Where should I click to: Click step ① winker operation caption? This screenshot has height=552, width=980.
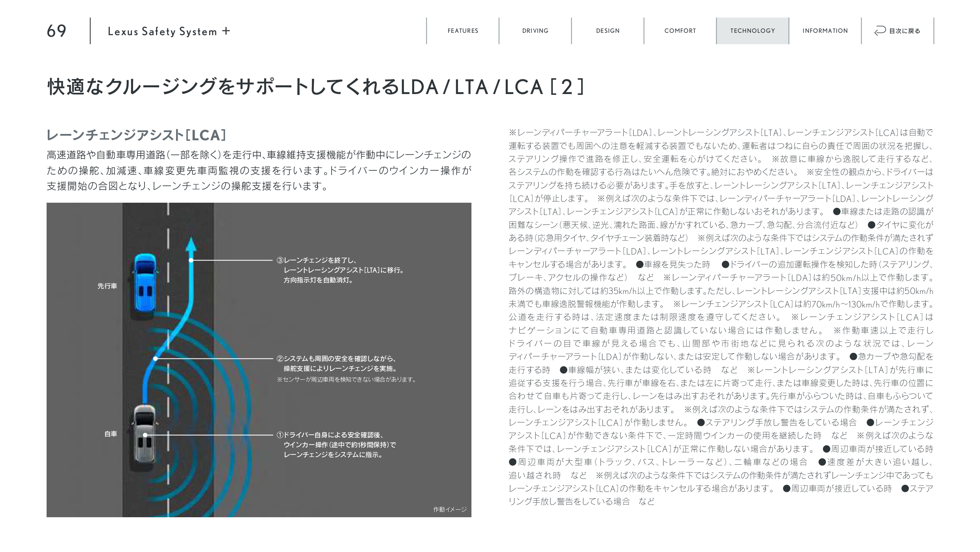(x=336, y=445)
